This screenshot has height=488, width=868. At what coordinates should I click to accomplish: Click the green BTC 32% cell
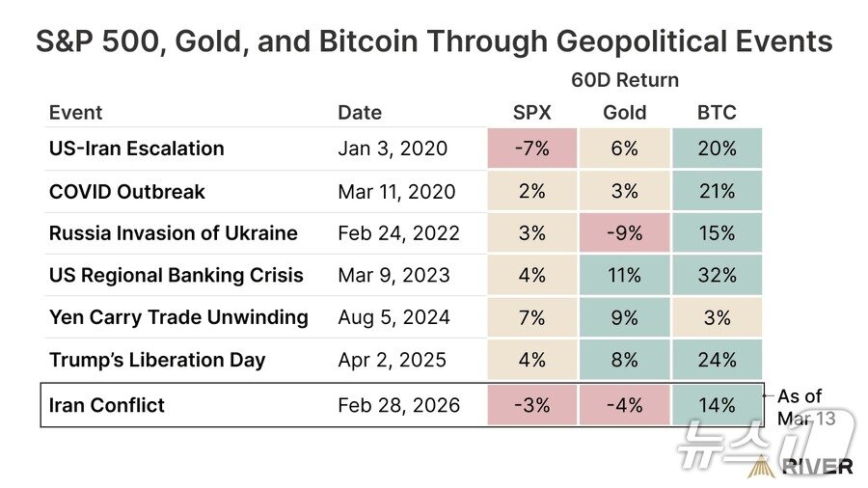pyautogui.click(x=717, y=275)
